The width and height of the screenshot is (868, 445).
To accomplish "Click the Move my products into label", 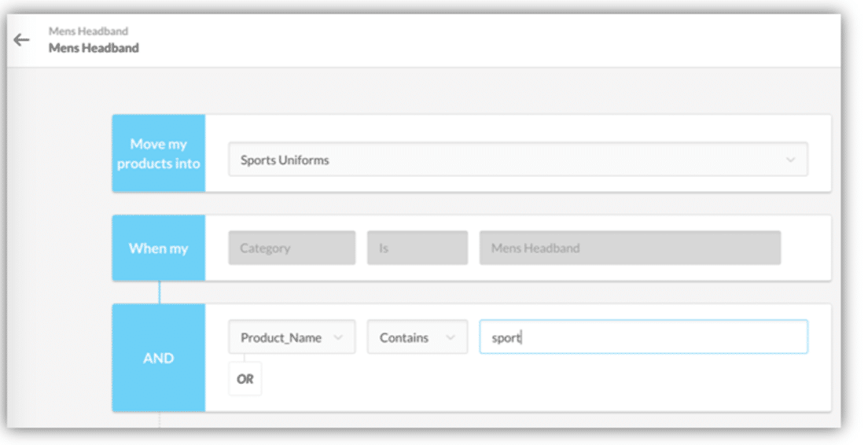I will click(159, 153).
